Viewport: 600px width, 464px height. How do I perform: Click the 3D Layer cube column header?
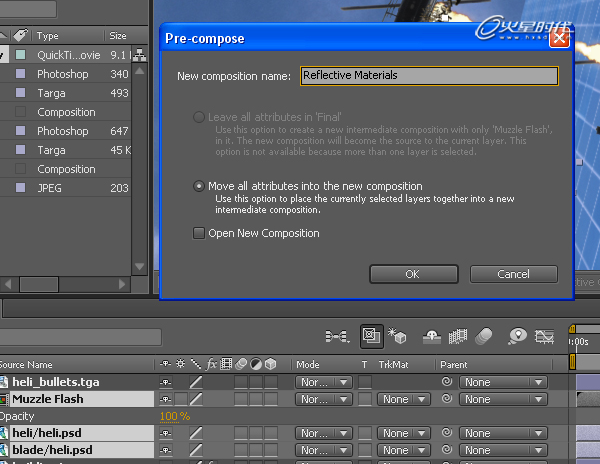pyautogui.click(x=271, y=364)
